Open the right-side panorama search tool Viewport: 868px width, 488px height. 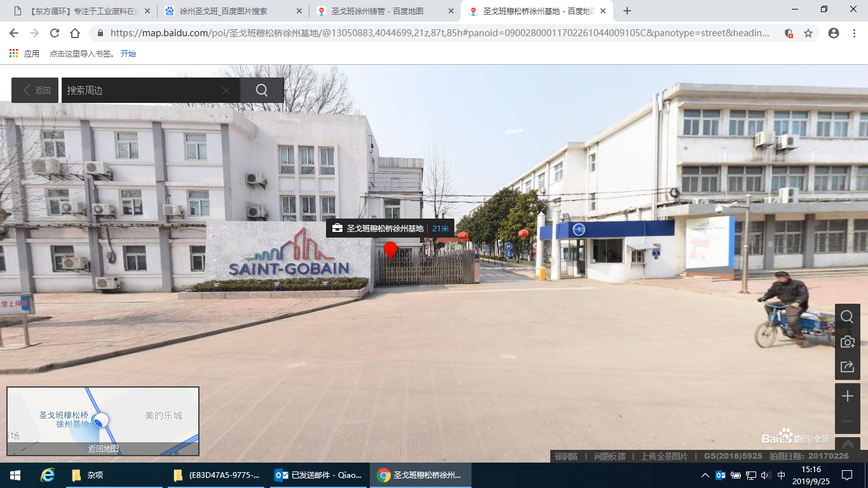(x=847, y=316)
